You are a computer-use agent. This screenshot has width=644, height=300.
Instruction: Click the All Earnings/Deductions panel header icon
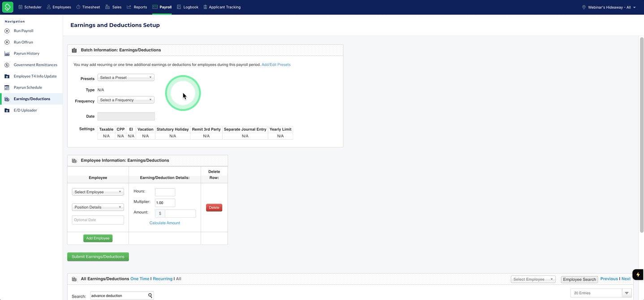tap(74, 279)
